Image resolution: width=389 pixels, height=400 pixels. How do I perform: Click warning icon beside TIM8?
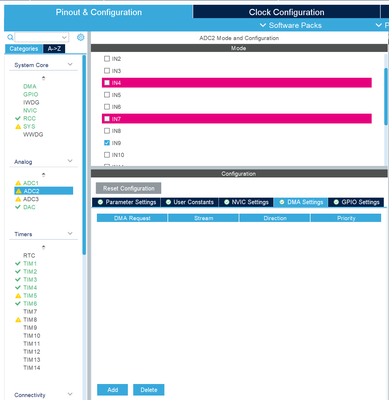point(18,320)
